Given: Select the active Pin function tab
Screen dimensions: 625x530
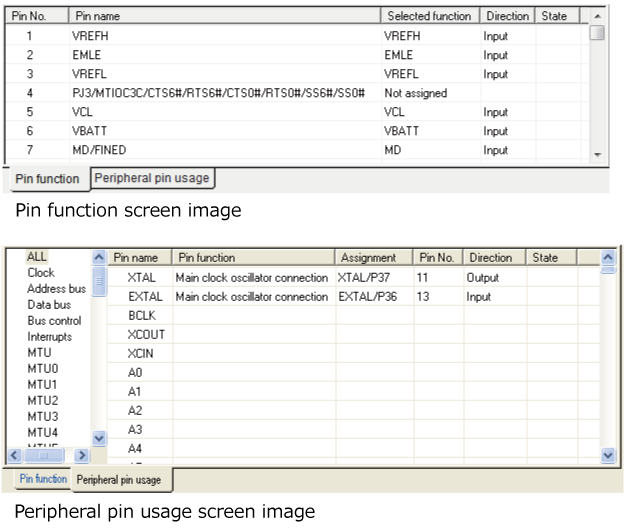Looking at the screenshot, I should pyautogui.click(x=47, y=179).
